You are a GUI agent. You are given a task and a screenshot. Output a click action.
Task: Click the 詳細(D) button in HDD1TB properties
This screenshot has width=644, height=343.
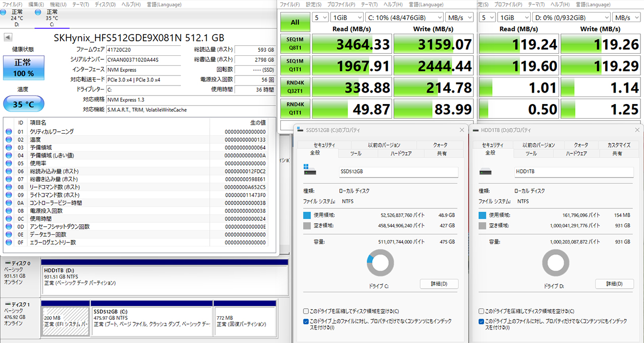(x=614, y=284)
